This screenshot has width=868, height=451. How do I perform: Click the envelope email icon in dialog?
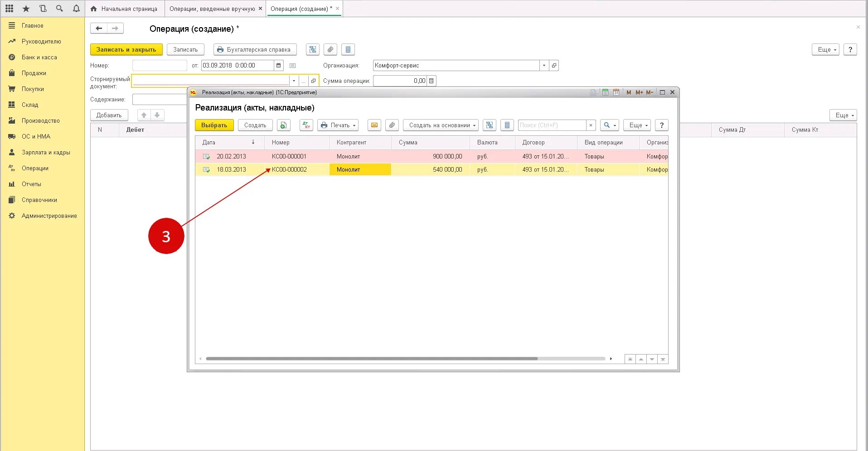[374, 125]
